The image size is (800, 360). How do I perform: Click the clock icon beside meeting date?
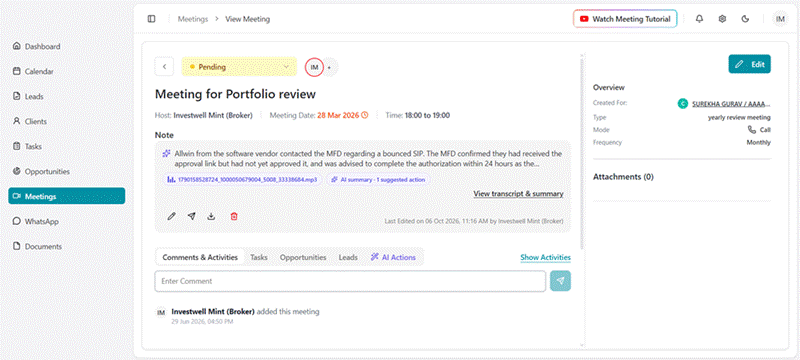pyautogui.click(x=364, y=115)
